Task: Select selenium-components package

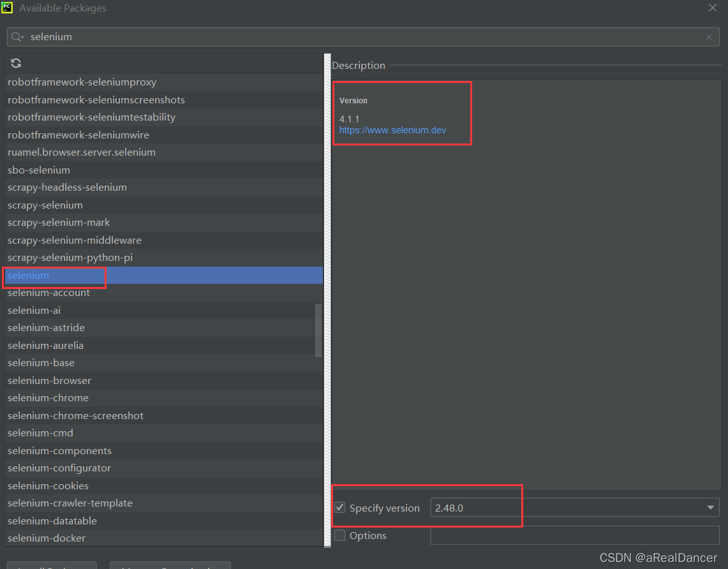Action: 164,450
